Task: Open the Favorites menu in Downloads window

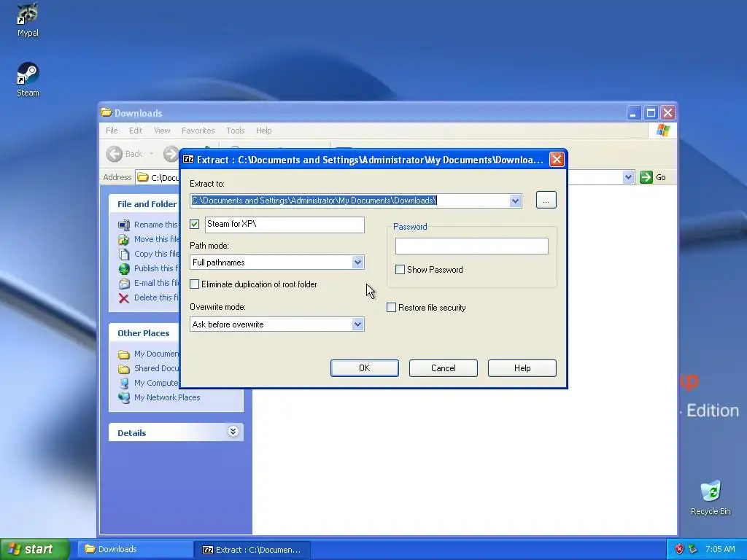Action: coord(198,131)
